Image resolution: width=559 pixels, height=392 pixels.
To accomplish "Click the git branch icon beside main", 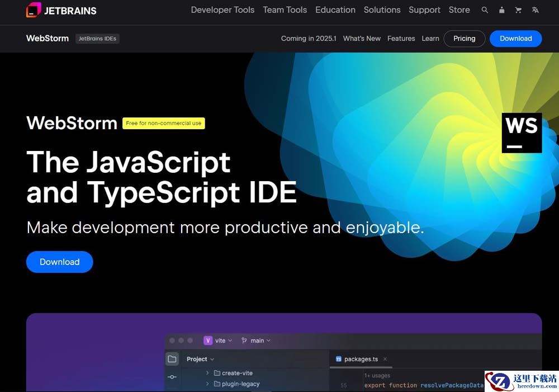I will click(x=244, y=341).
